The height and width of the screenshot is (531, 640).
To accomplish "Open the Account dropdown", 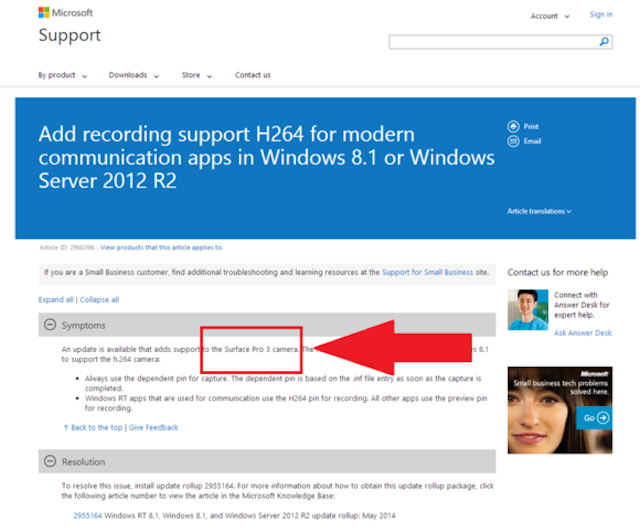I will (548, 16).
